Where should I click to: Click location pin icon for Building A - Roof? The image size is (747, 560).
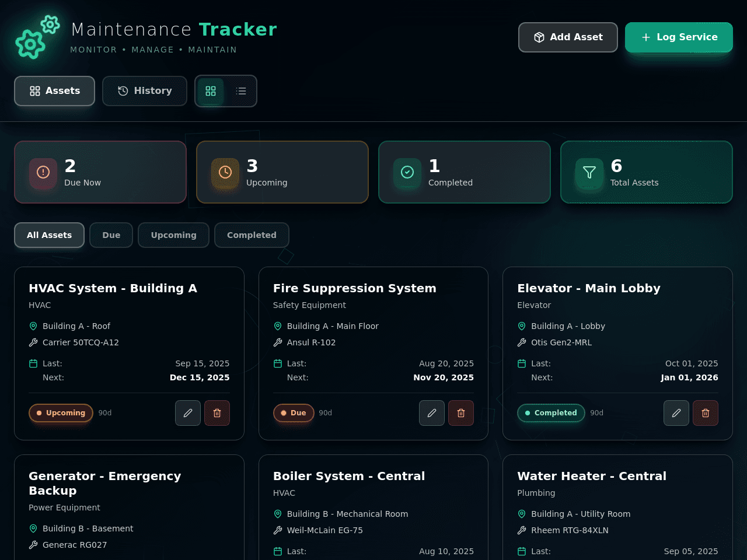pos(33,326)
